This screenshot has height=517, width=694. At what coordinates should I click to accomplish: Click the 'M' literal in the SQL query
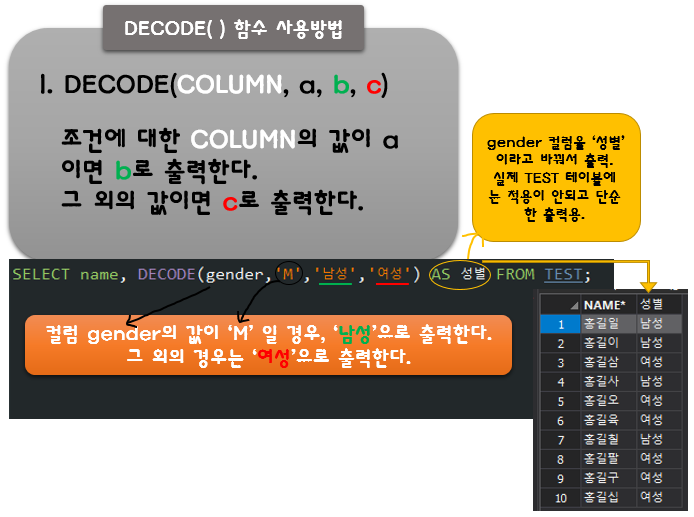coord(288,274)
